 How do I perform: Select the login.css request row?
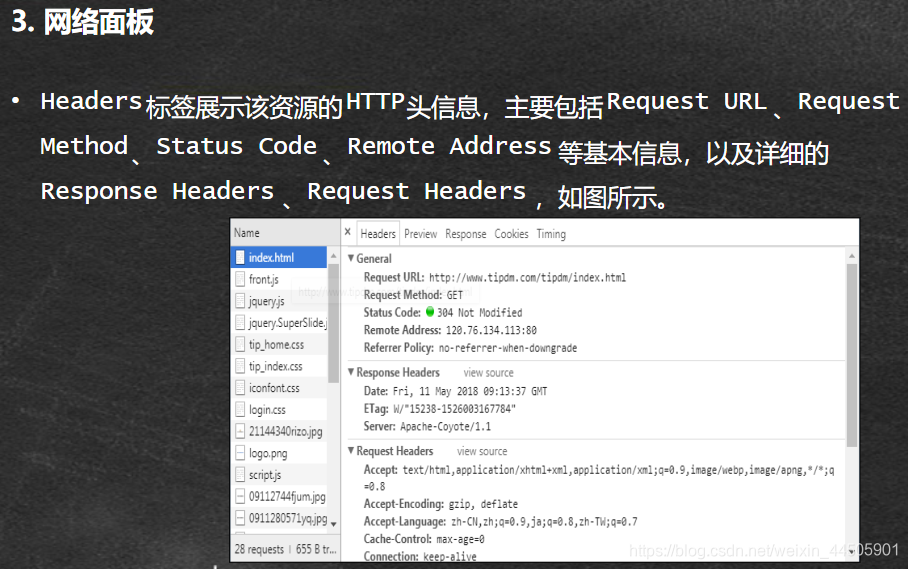279,409
